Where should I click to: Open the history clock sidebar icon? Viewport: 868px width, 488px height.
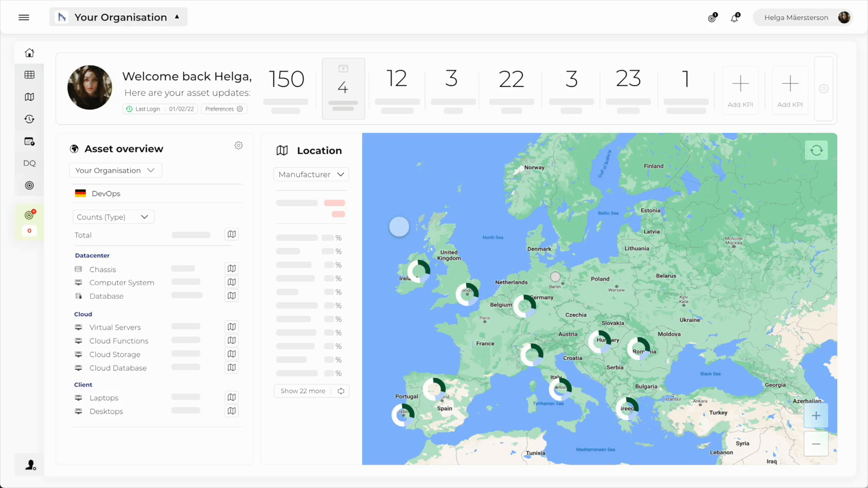(29, 119)
